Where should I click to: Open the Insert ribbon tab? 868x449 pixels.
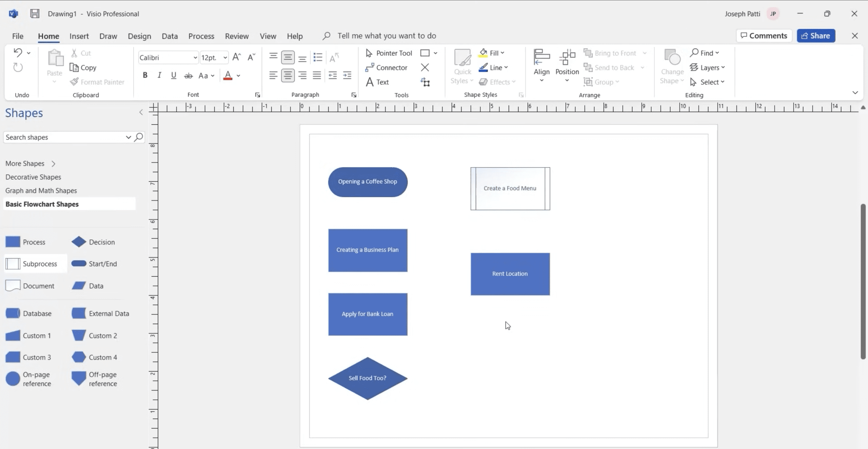coord(79,36)
